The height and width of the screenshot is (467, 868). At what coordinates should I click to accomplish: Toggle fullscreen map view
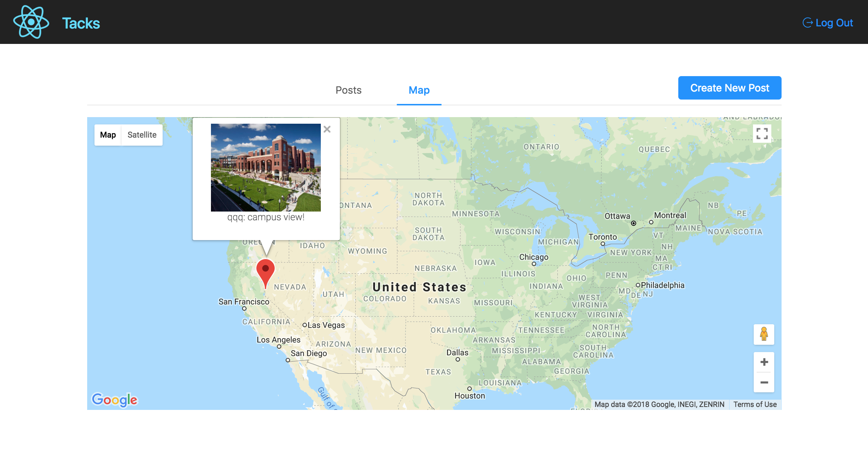point(762,134)
